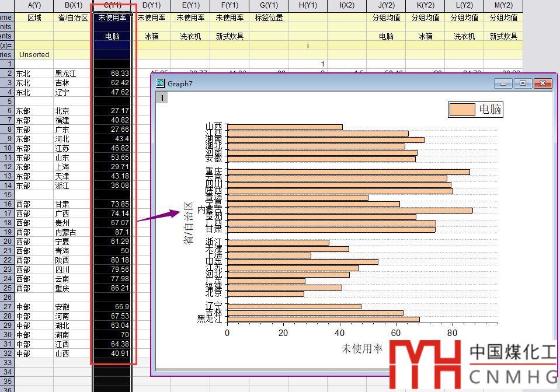This screenshot has height=392, width=560.
Task: Click the 省/自治区 y-axis title
Action: pyautogui.click(x=189, y=222)
